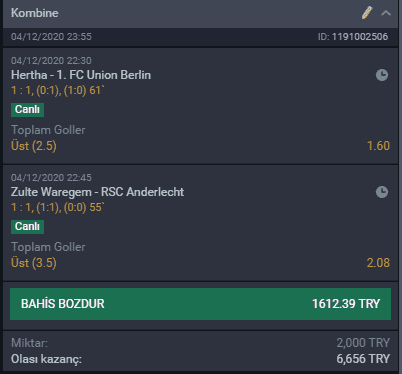Click the bet ID 1191002506
The image size is (402, 374).
[360, 37]
